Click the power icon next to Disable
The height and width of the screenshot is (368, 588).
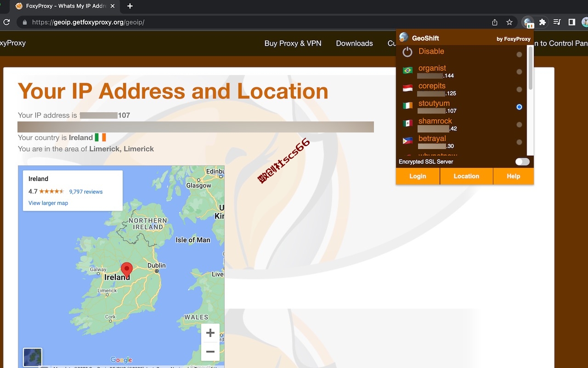pos(407,52)
